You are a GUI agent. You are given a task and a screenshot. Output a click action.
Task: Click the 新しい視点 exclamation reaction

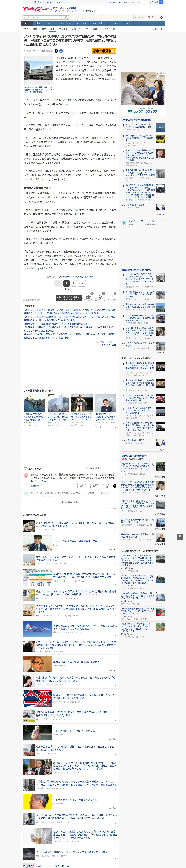pos(112,298)
